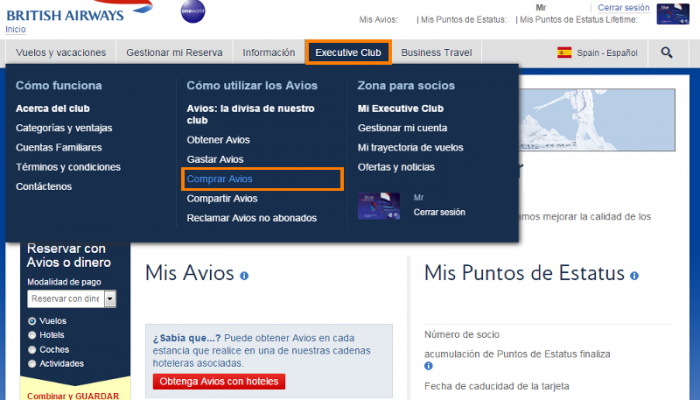This screenshot has height=400, width=700.
Task: Open Términos y condiciones
Action: point(68,167)
